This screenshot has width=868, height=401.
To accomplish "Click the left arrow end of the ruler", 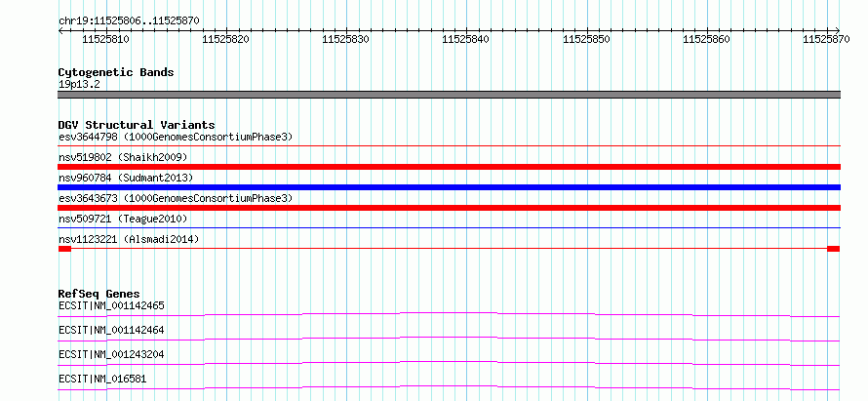I will point(60,30).
